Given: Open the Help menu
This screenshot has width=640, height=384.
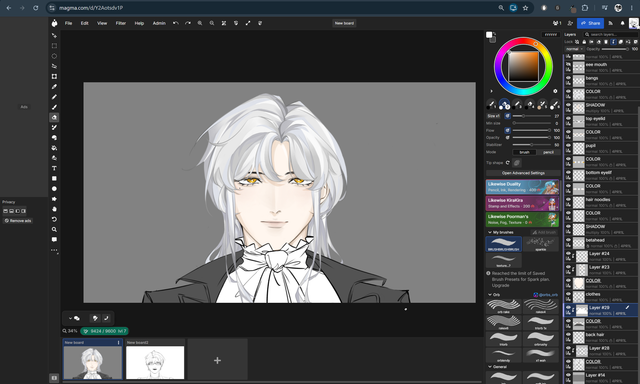Looking at the screenshot, I should tap(139, 23).
